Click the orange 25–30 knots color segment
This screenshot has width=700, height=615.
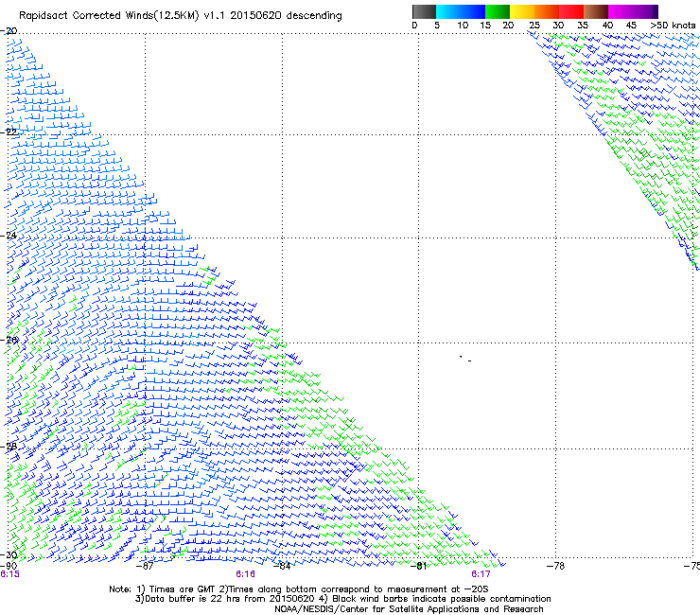[x=547, y=11]
